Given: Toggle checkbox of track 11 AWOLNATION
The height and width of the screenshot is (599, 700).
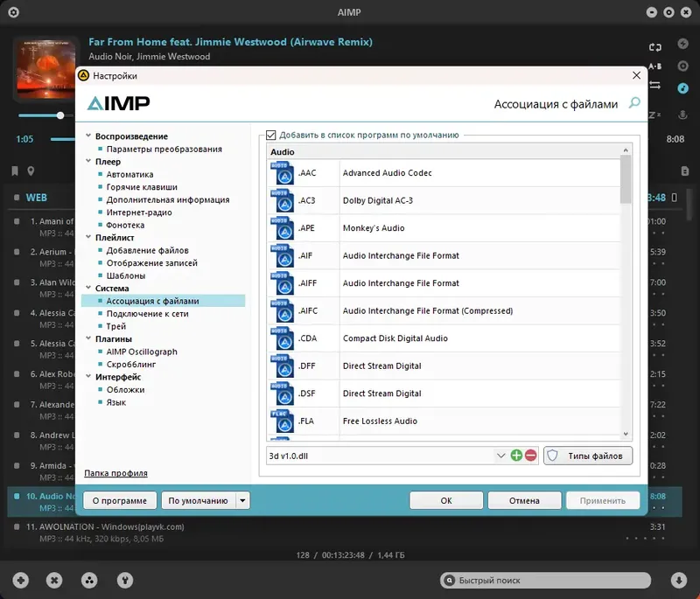Looking at the screenshot, I should point(17,526).
